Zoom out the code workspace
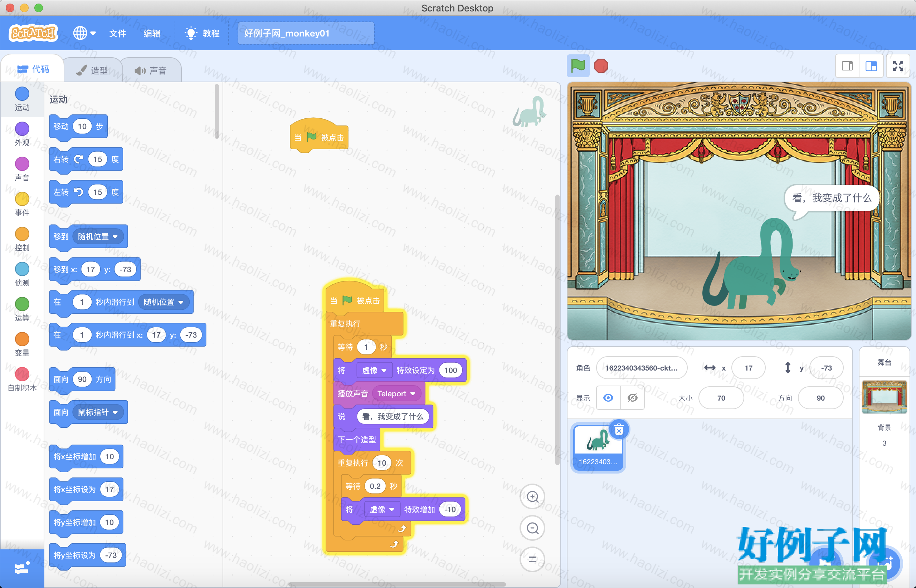Image resolution: width=916 pixels, height=588 pixels. pos(532,528)
